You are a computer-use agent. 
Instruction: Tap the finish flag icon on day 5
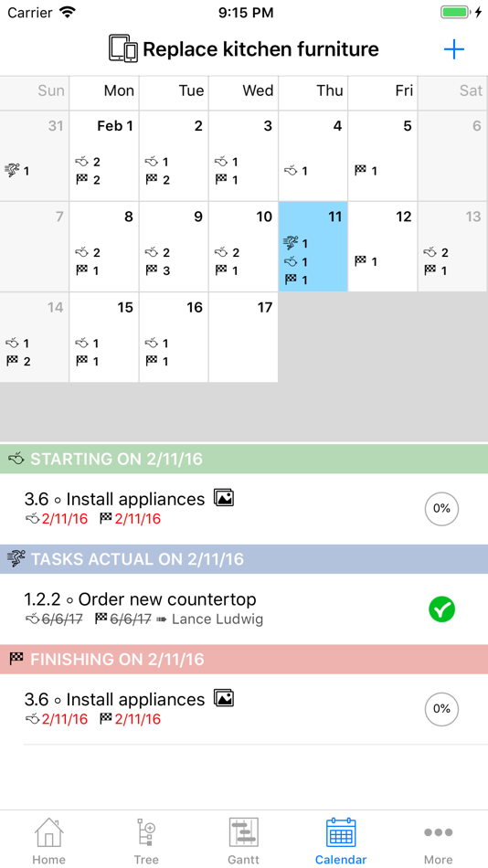coord(361,170)
